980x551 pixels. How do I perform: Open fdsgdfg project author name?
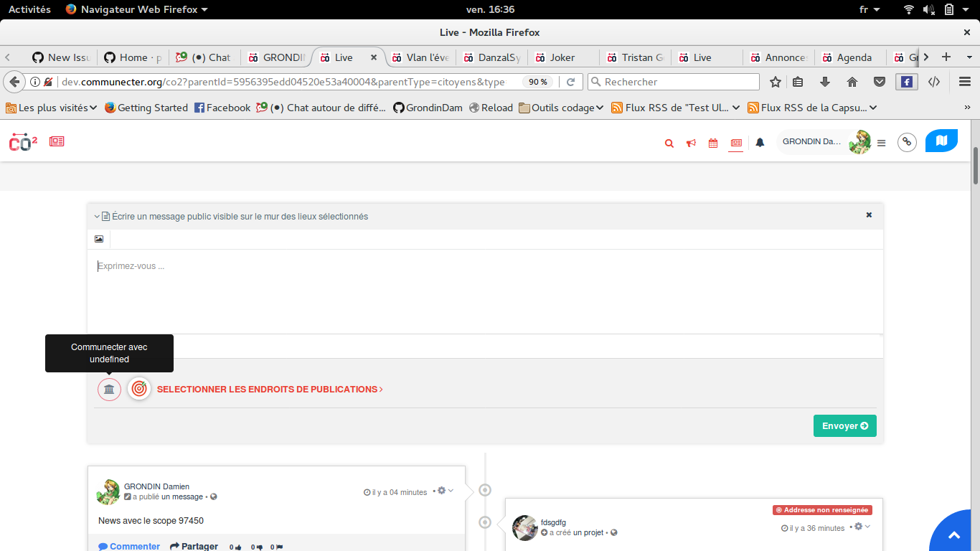[x=553, y=522]
